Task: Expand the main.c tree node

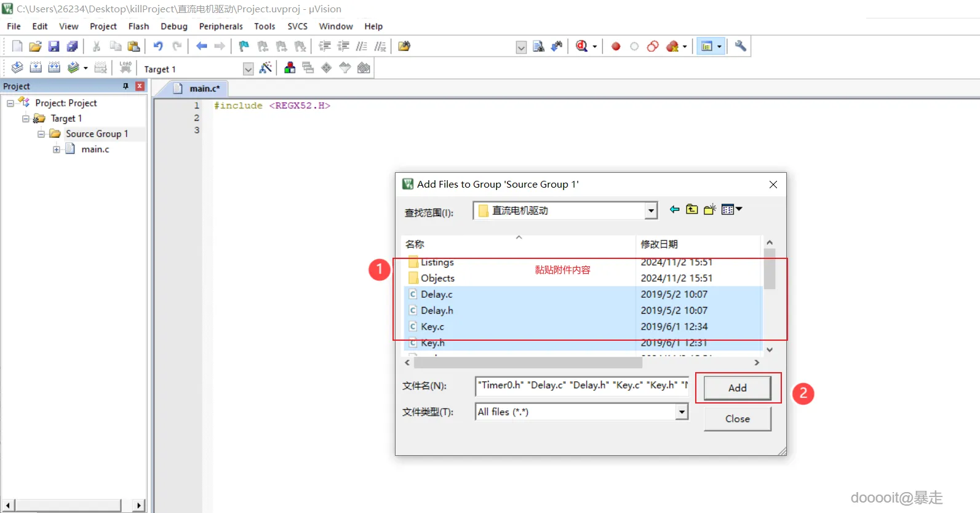Action: [x=57, y=149]
